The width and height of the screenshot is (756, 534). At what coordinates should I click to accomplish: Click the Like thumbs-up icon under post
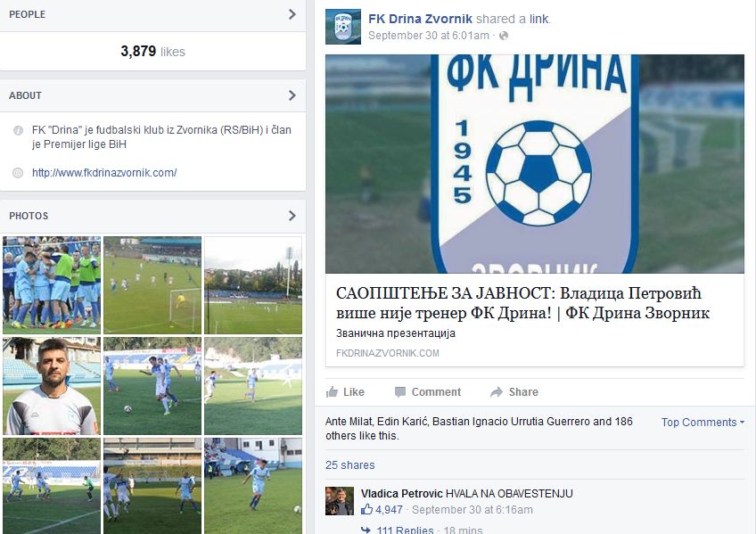click(x=332, y=392)
